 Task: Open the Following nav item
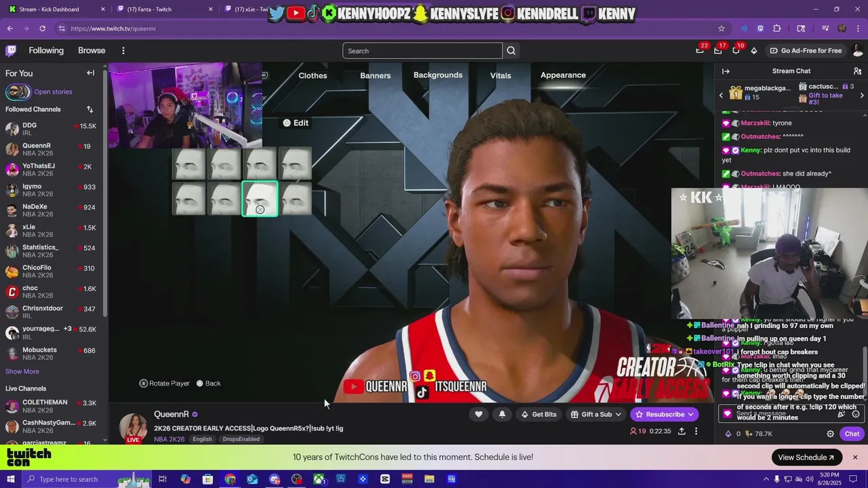(46, 51)
